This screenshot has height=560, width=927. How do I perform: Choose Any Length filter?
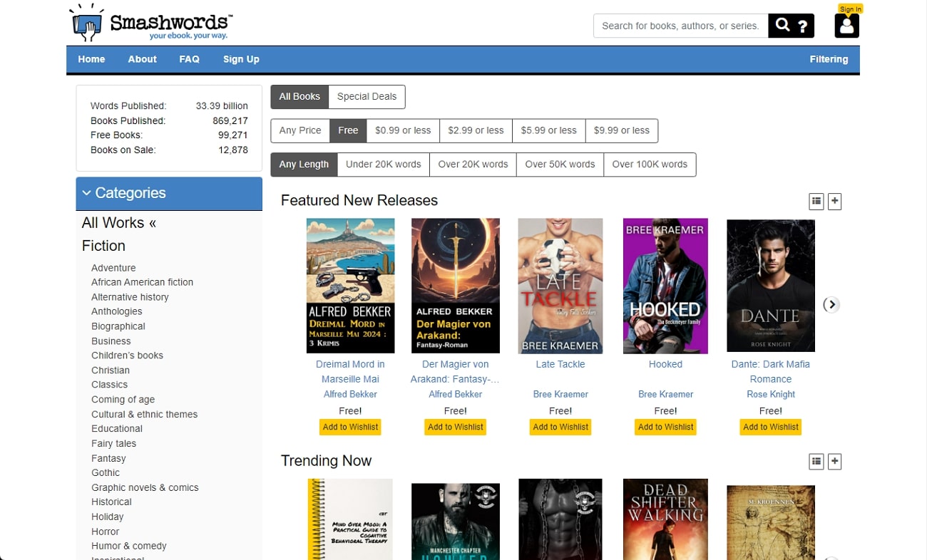(304, 165)
